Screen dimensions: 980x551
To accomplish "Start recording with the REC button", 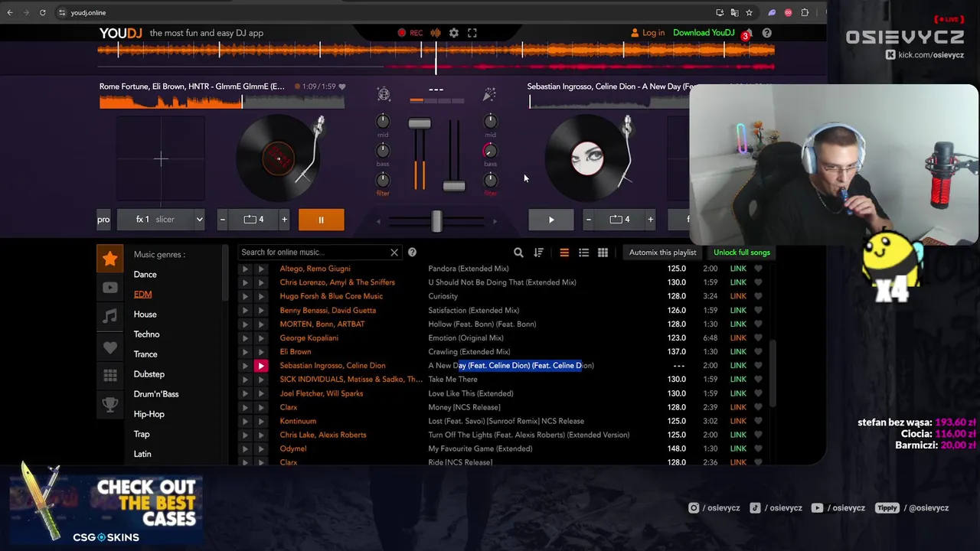I will click(x=410, y=33).
